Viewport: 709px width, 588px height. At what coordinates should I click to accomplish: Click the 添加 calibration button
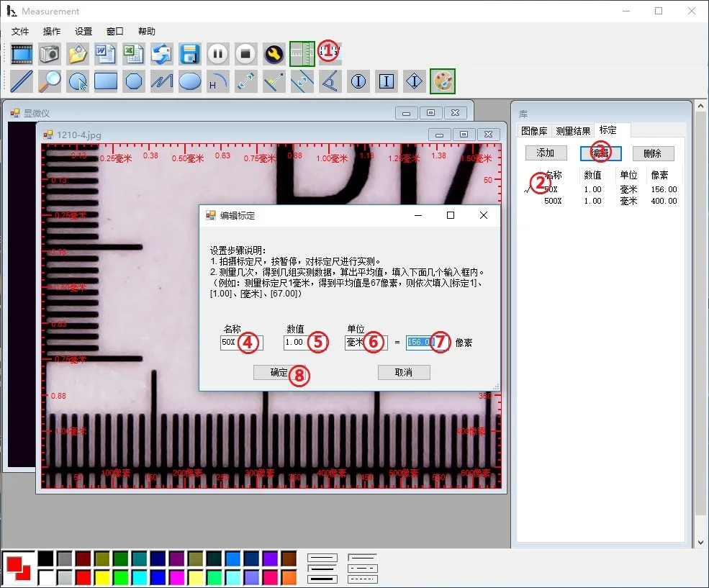coord(546,153)
